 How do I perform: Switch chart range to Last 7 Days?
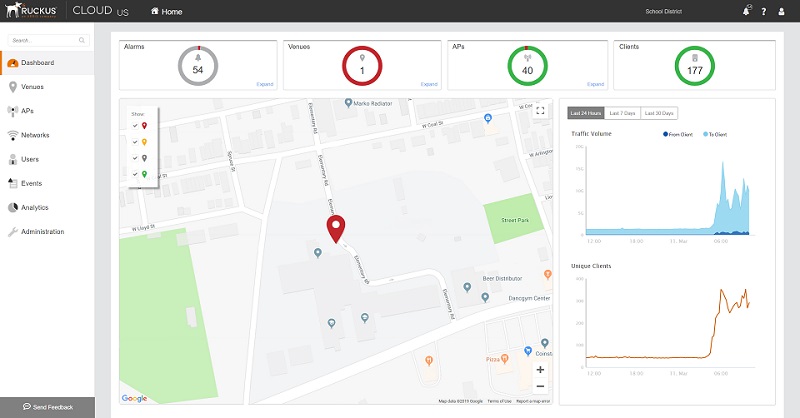click(623, 113)
